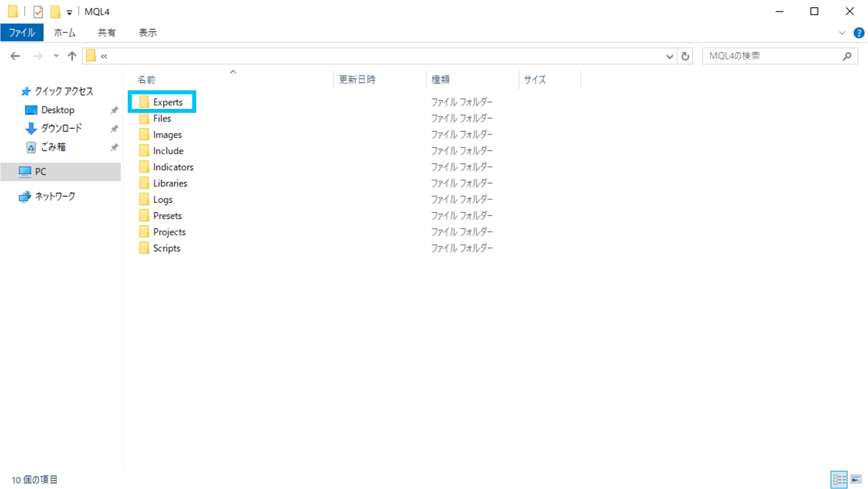Open the Customize Quick Access Toolbar dropdown

69,12
